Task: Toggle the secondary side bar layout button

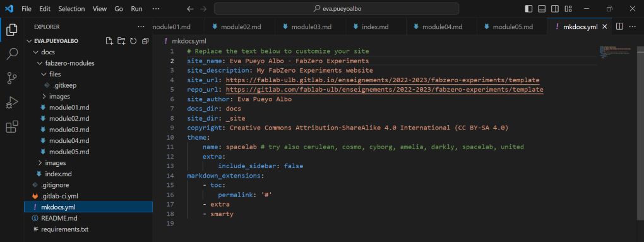Action: coord(555,9)
